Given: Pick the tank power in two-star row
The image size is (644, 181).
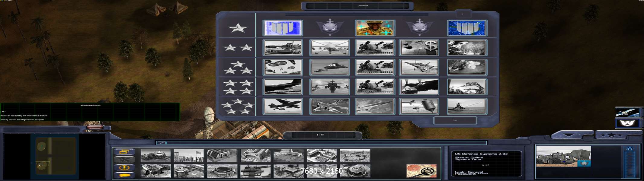Looking at the screenshot, I should point(283,48).
